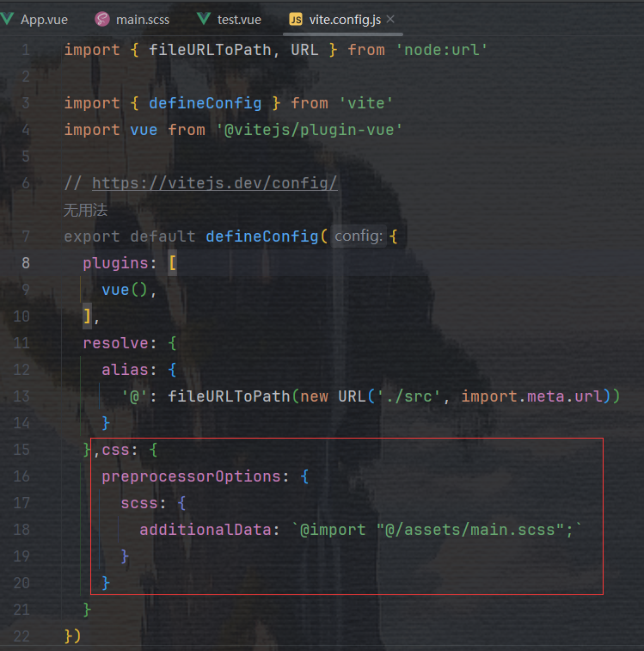Click the Vue icon on App.vue tab
The image size is (644, 651).
(x=8, y=19)
